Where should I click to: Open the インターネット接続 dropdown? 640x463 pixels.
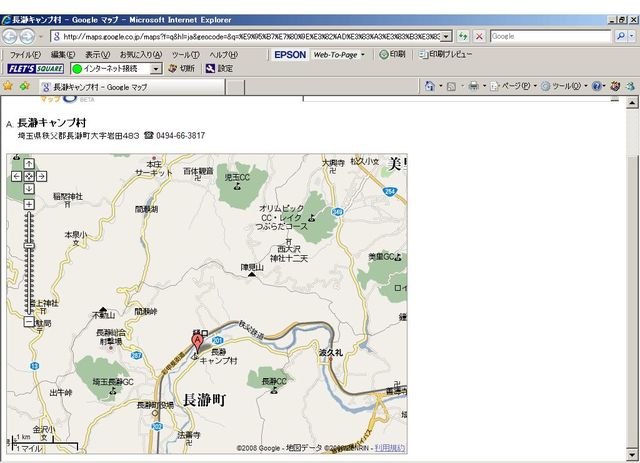coord(155,69)
